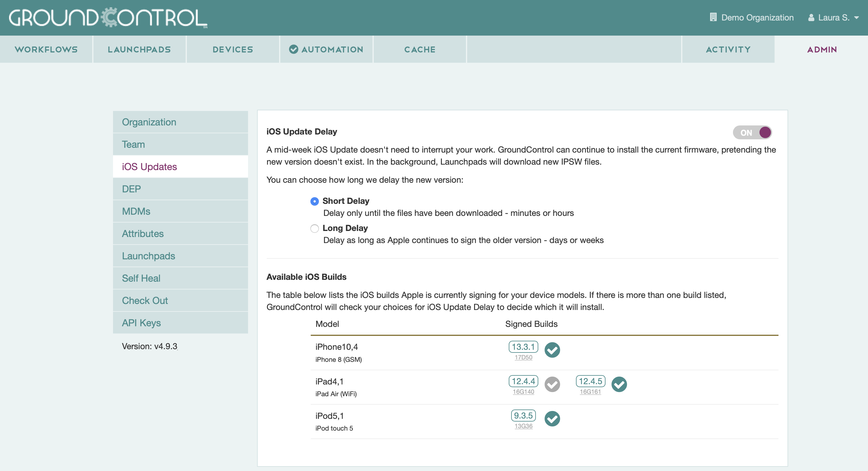Viewport: 868px width, 471px height.
Task: Open the Attributes section
Action: [x=180, y=233]
